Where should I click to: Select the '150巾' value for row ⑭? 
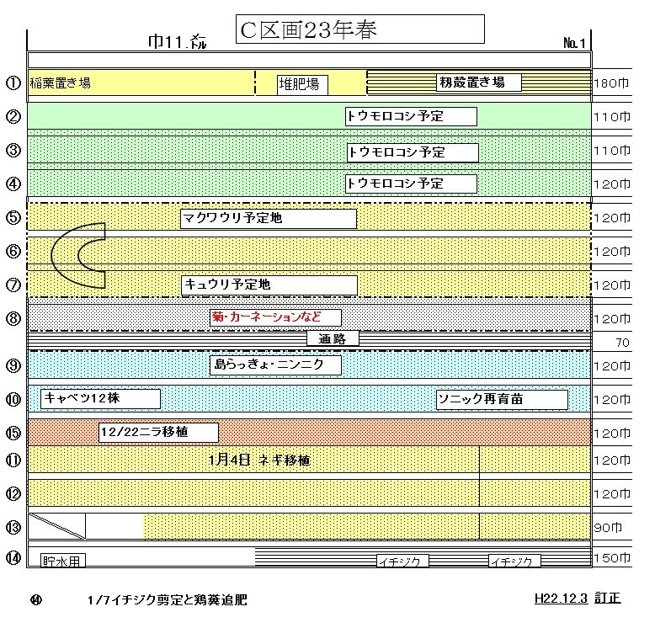[612, 558]
